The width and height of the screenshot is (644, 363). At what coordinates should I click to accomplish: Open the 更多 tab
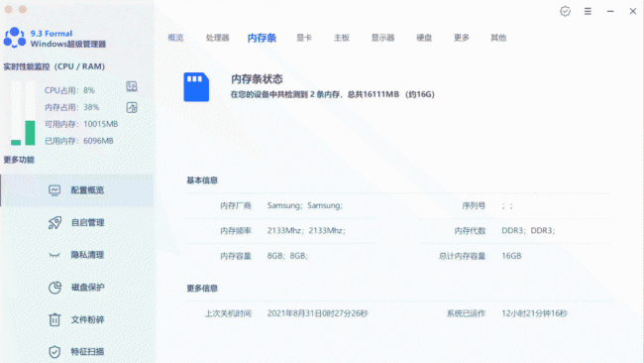462,38
